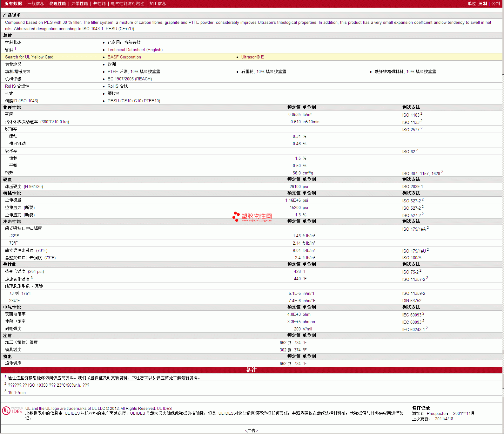Click ISO 179/1eU test method
This screenshot has width=504, height=434.
click(x=414, y=251)
